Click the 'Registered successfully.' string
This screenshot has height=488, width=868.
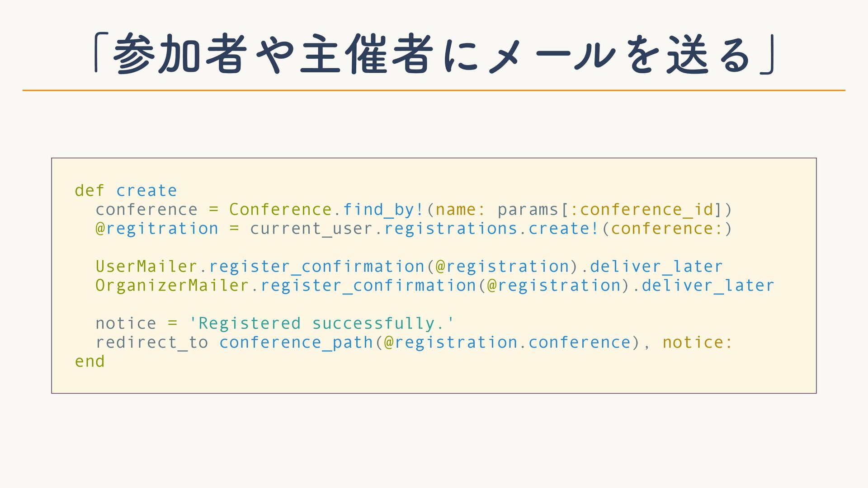click(x=322, y=324)
